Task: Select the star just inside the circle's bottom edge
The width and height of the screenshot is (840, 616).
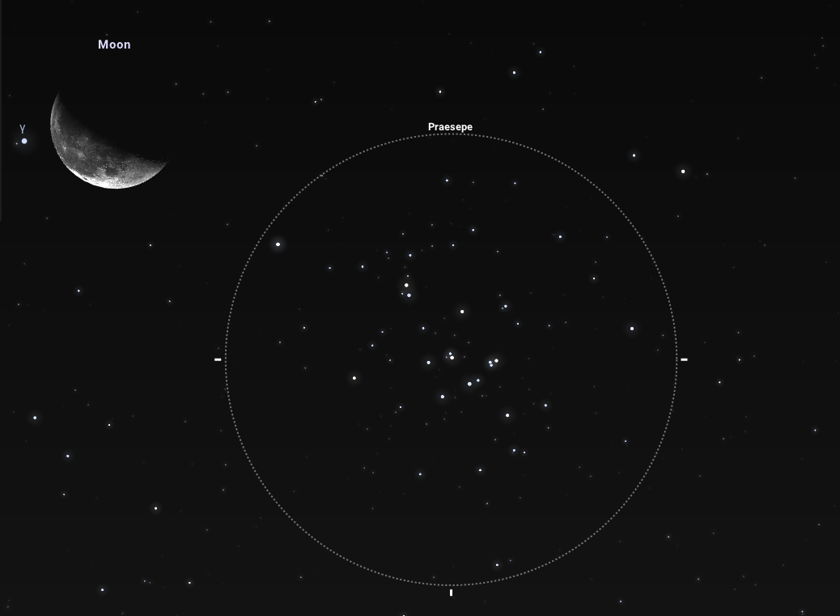Action: pos(497,565)
